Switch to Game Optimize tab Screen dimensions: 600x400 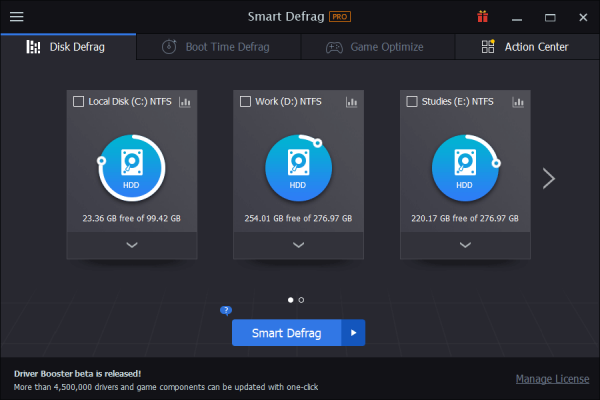pyautogui.click(x=378, y=47)
